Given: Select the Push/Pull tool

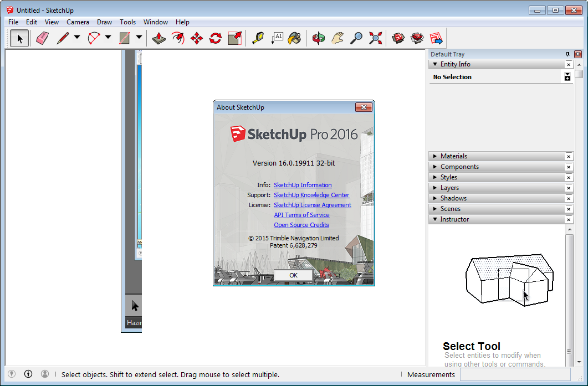Looking at the screenshot, I should pos(159,38).
